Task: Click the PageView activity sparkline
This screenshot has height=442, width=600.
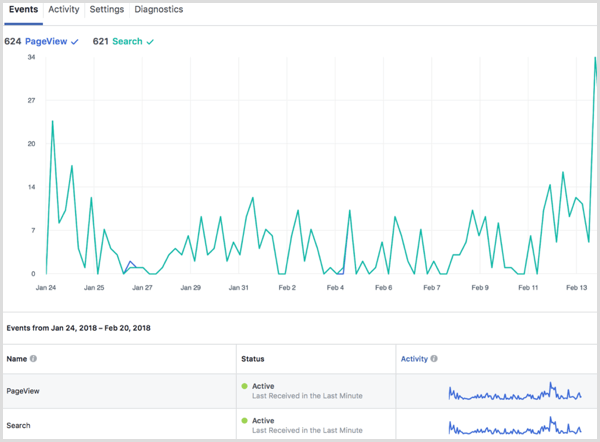Action: [515, 391]
